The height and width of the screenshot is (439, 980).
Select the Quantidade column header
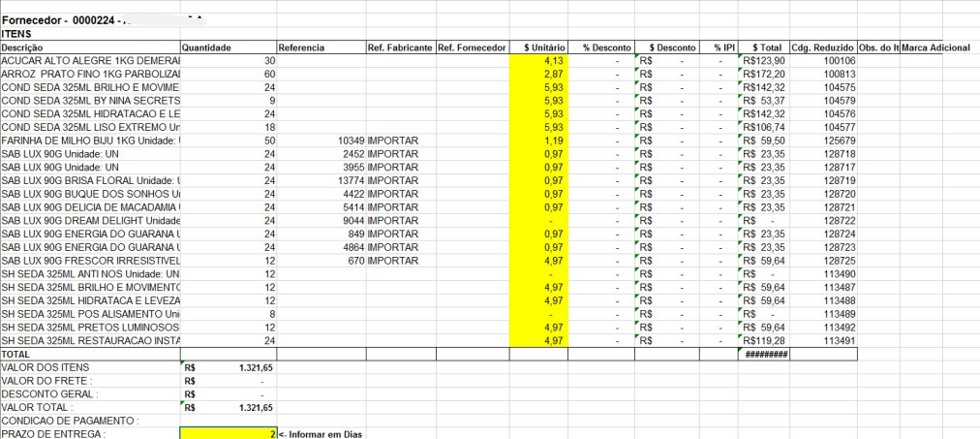[229, 47]
